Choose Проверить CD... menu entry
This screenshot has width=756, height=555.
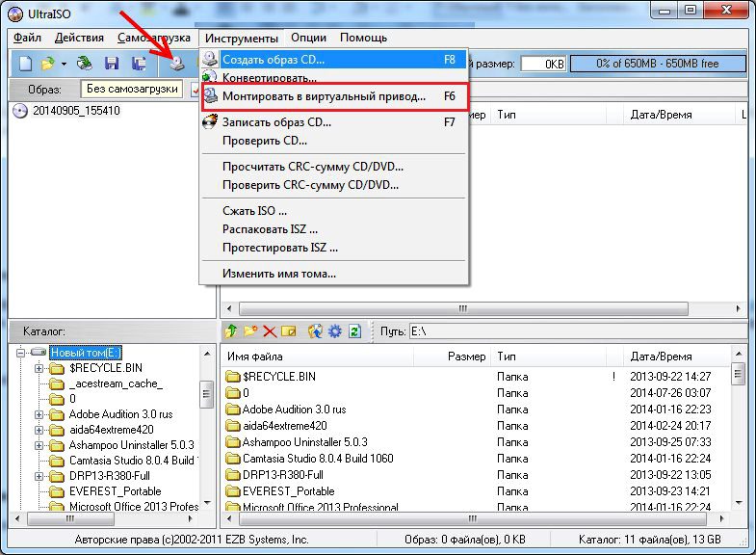pyautogui.click(x=334, y=141)
